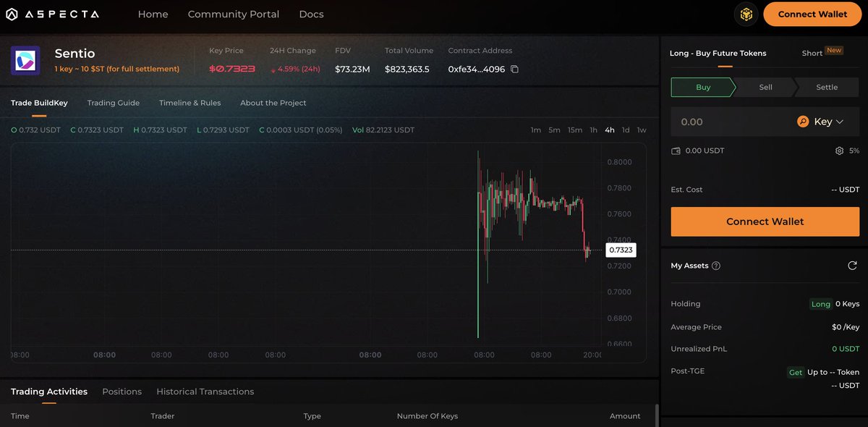Screen dimensions: 868x427
Task: Open About the Project tab
Action: [x=273, y=103]
